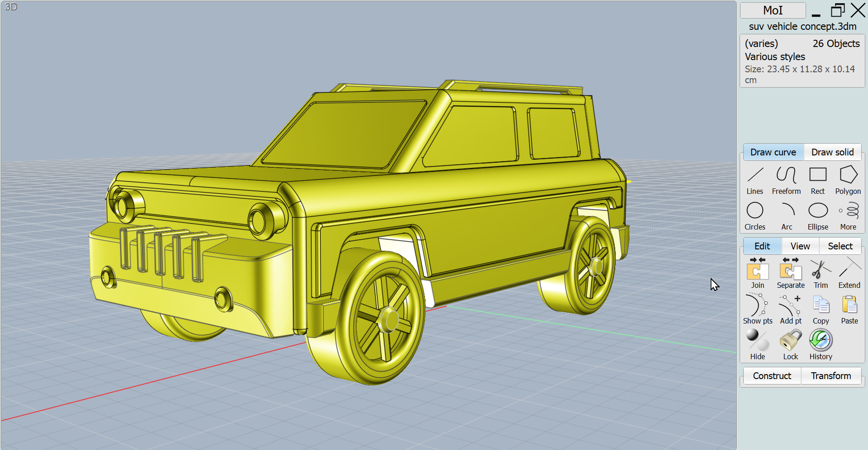
Task: Open the Transform tab
Action: [831, 376]
